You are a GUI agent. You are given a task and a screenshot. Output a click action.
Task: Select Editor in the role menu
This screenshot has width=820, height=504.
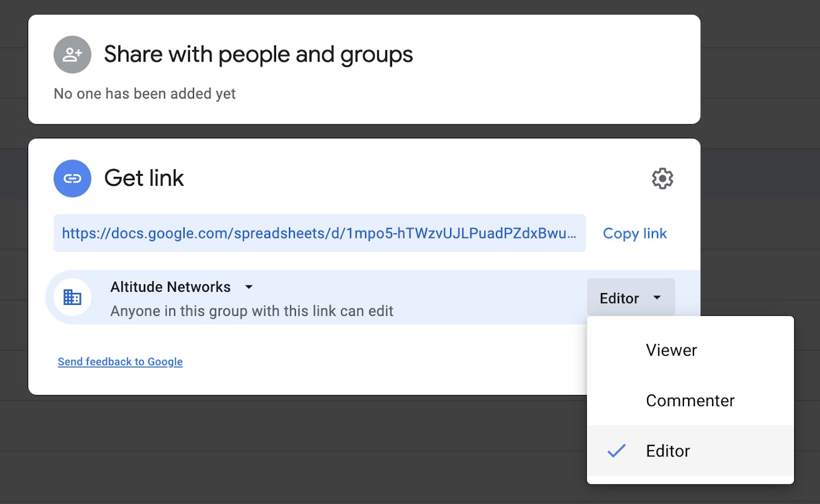click(690, 451)
